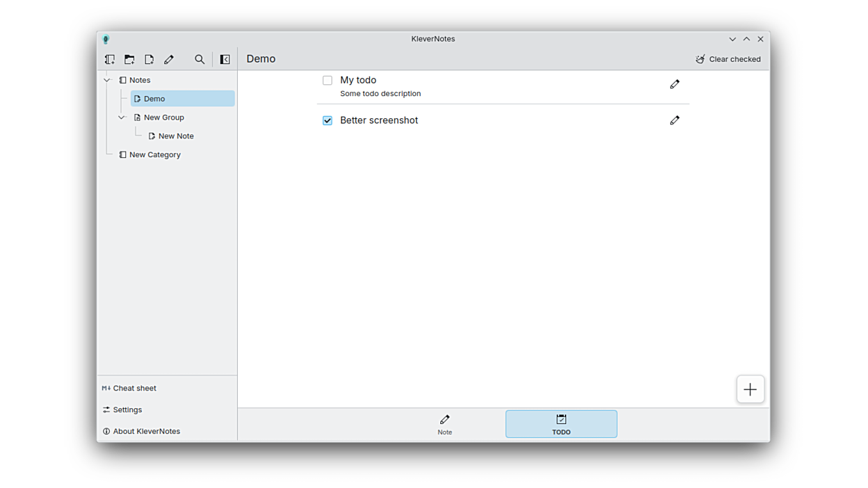This screenshot has width=868, height=488.
Task: Select the TODO tab
Action: [561, 424]
